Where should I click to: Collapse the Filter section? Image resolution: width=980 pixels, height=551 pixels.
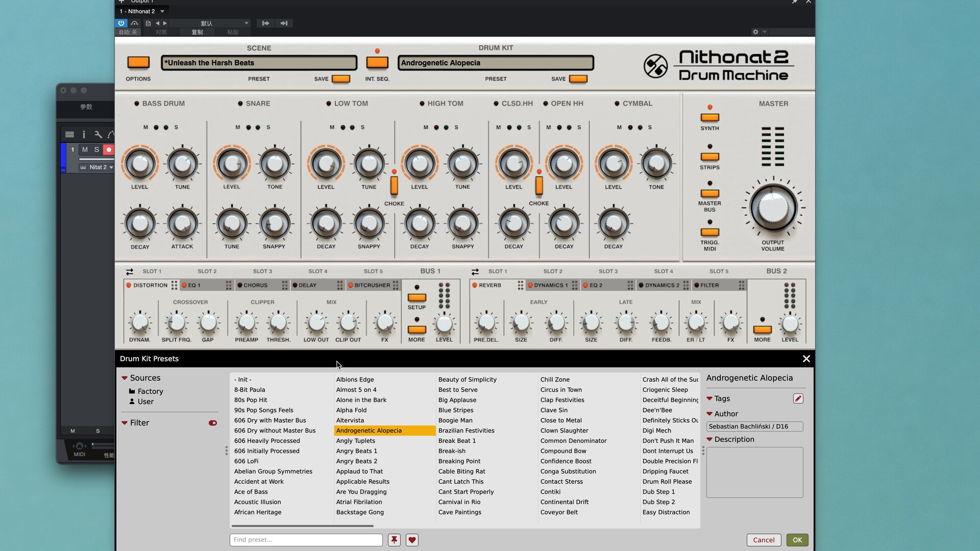pyautogui.click(x=125, y=423)
